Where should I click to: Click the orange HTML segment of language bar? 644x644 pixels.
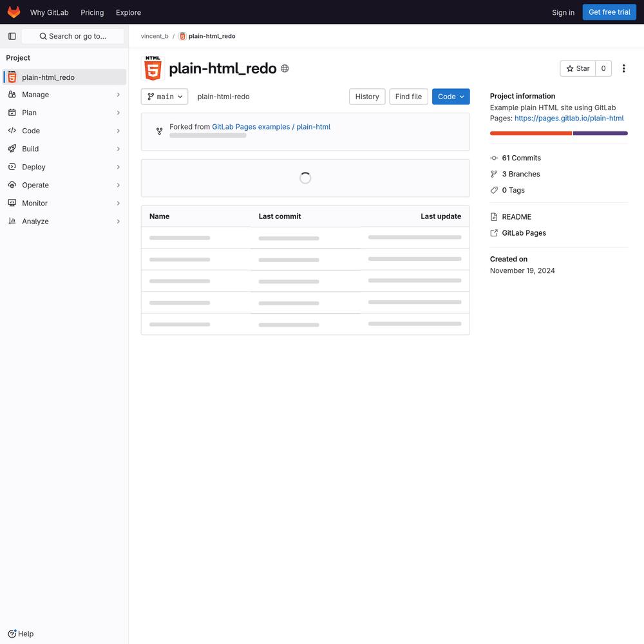pos(531,133)
